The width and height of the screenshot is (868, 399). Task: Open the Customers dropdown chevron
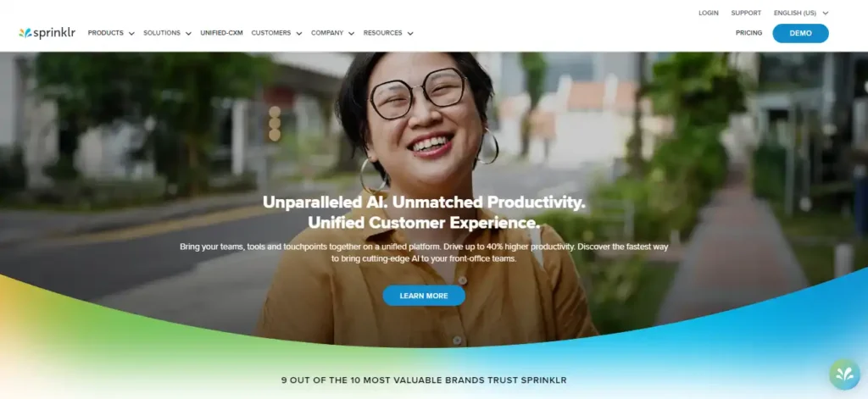pyautogui.click(x=299, y=33)
